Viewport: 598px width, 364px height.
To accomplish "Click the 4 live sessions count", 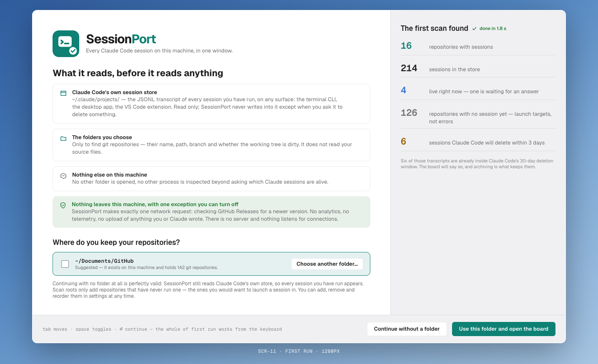I will 403,90.
